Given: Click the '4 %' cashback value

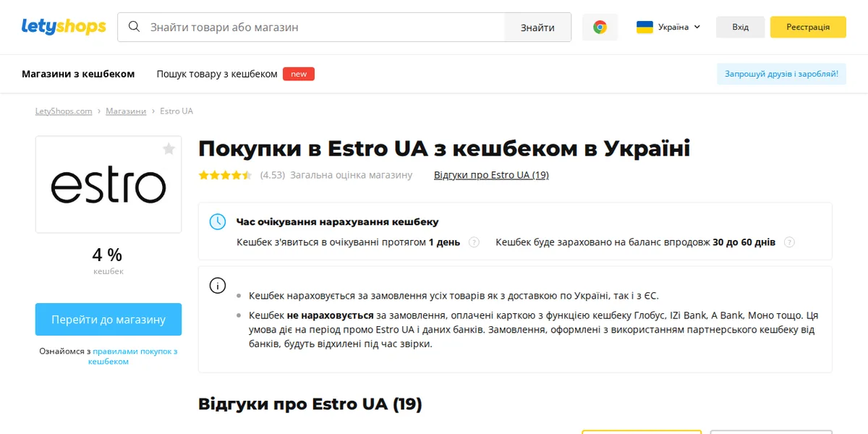Looking at the screenshot, I should coord(108,255).
